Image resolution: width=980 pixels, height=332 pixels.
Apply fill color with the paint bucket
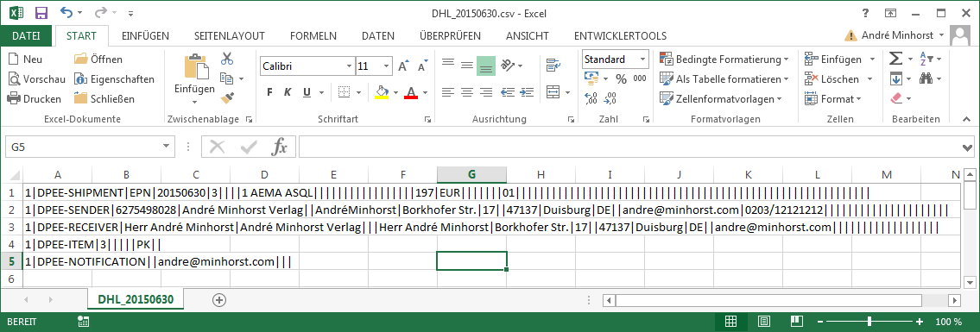(382, 92)
